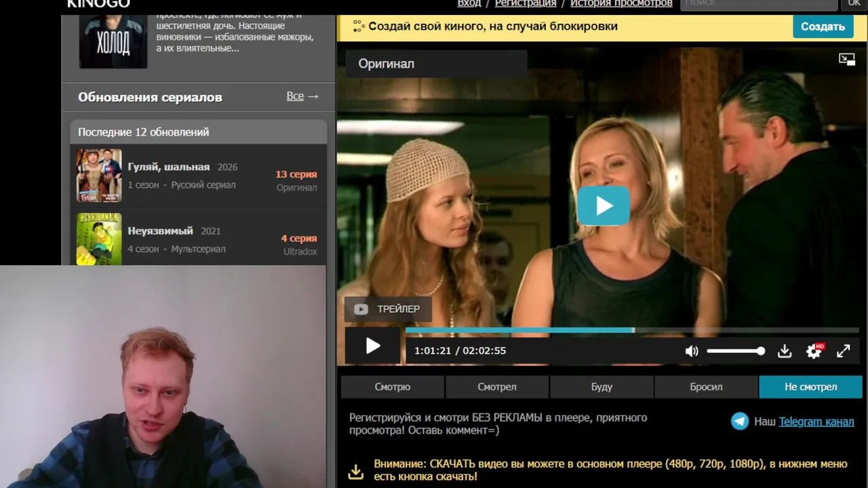This screenshot has height=488, width=868.
Task: Select the Бросил status tab
Action: tap(706, 387)
